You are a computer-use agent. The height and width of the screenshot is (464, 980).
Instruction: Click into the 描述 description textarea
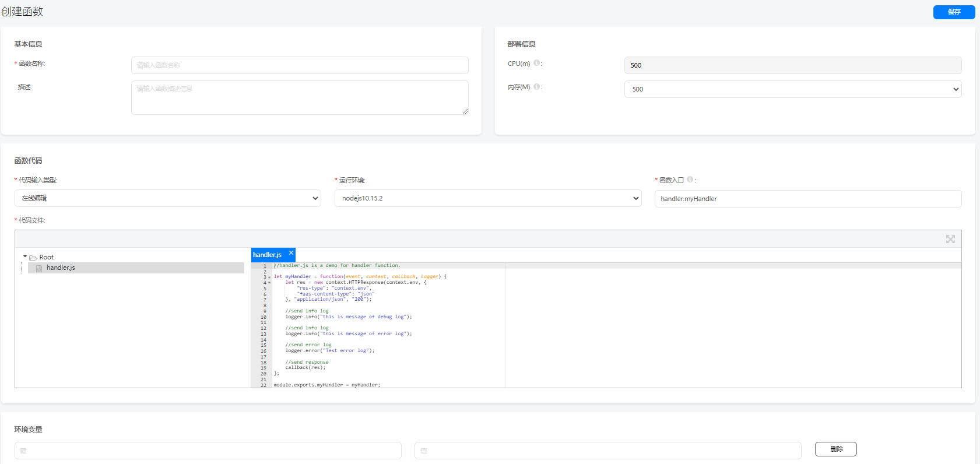point(300,97)
